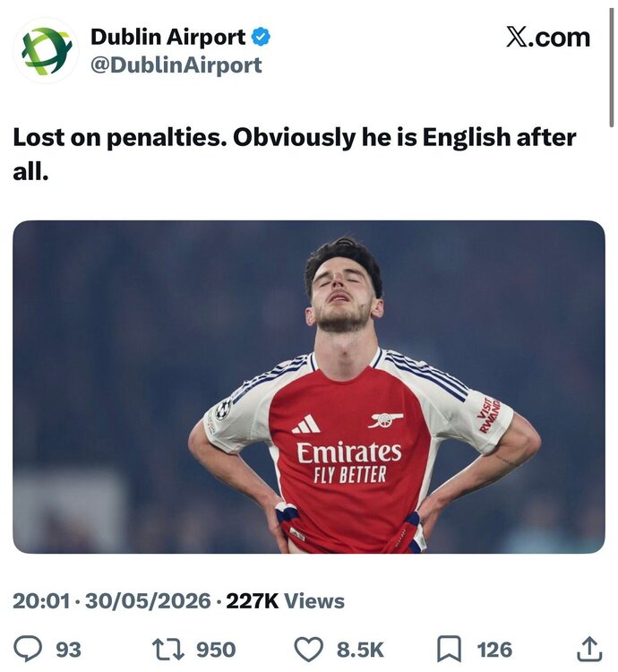Share the tweet via the upload arrow icon
The height and width of the screenshot is (672, 618).
(x=589, y=649)
